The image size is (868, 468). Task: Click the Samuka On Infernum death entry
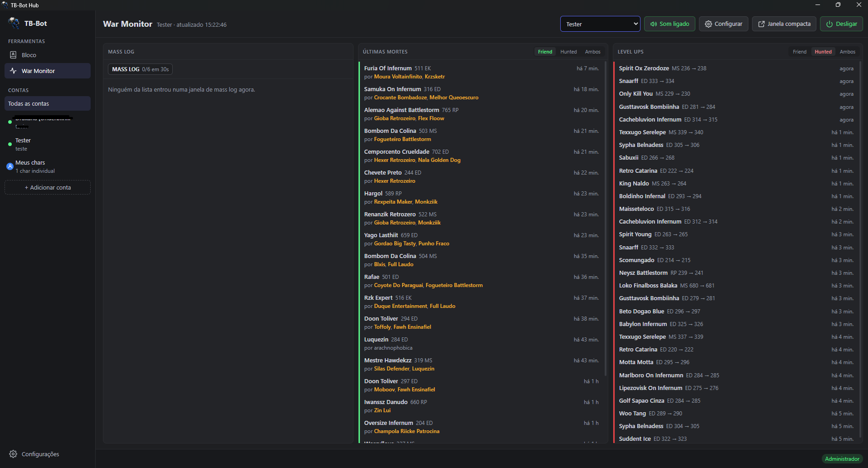click(481, 93)
